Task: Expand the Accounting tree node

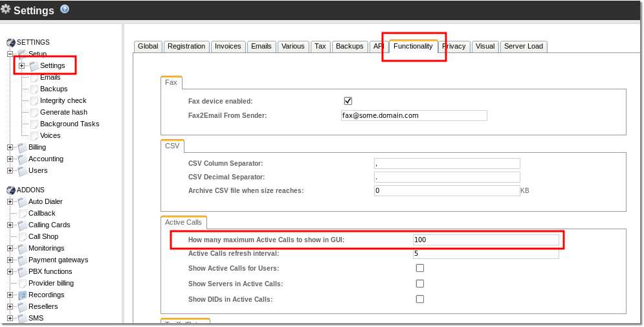Action: coord(10,159)
